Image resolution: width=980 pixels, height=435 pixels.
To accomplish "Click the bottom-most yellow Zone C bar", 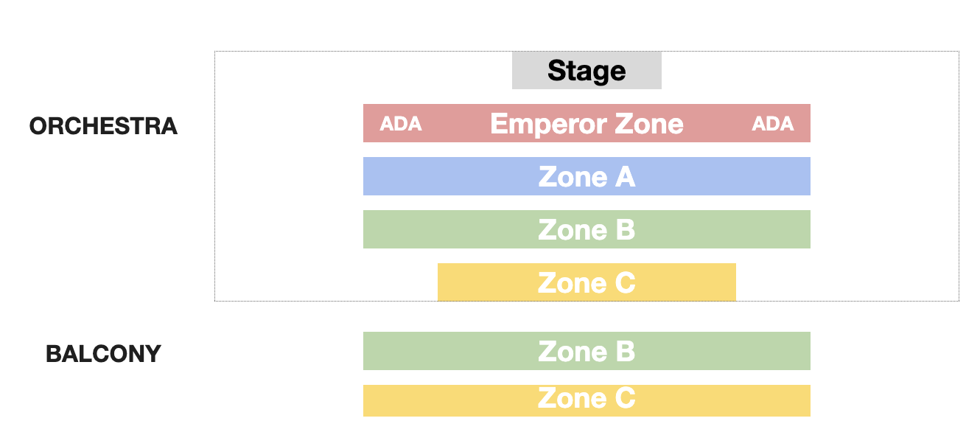I will tap(587, 400).
